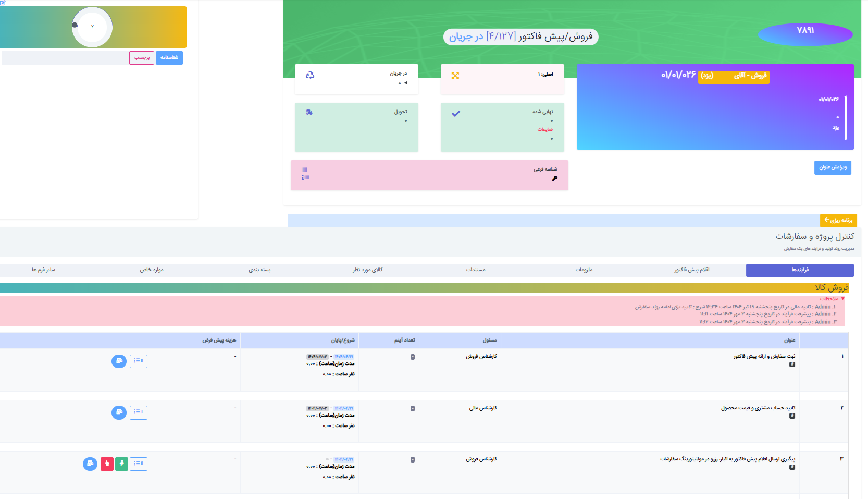868x499 pixels.
Task: Toggle the item count box in row 3
Action: [413, 460]
